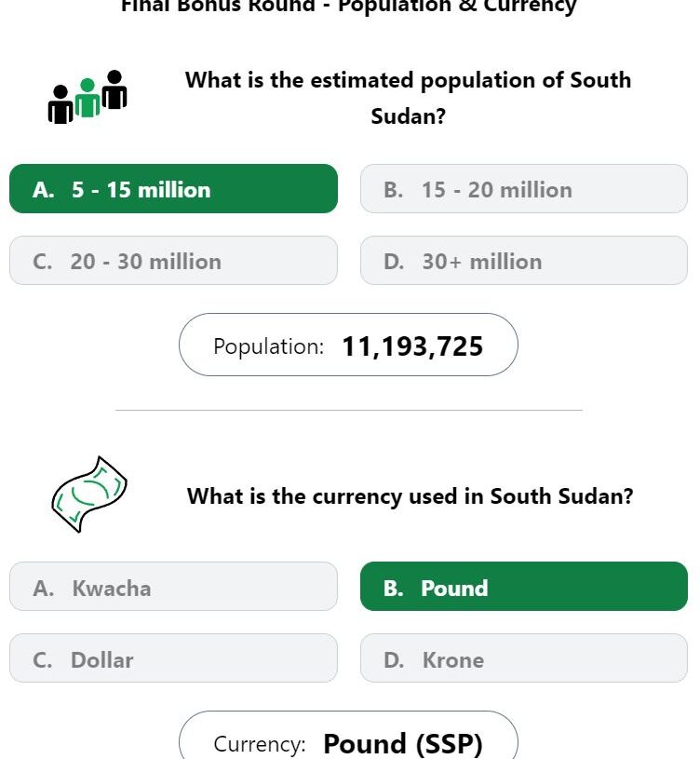Click the Currency Pound (SSP) result pill
The height and width of the screenshot is (759, 700).
click(x=348, y=735)
